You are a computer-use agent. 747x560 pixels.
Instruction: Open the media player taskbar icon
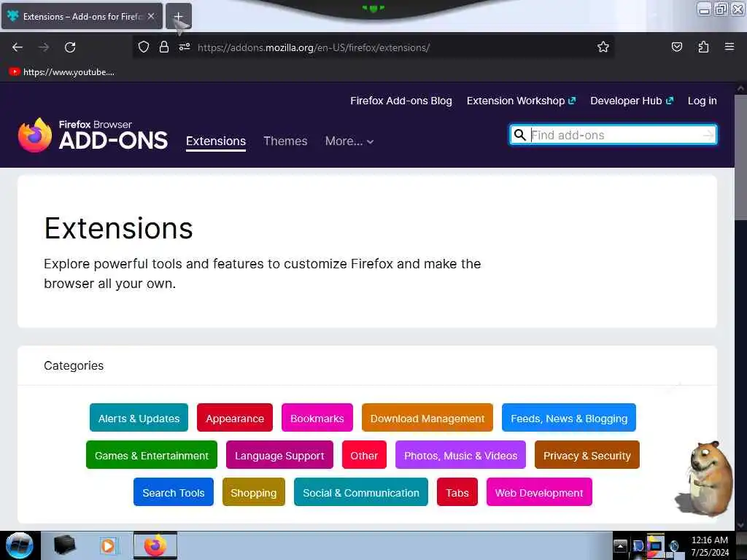[x=108, y=545]
